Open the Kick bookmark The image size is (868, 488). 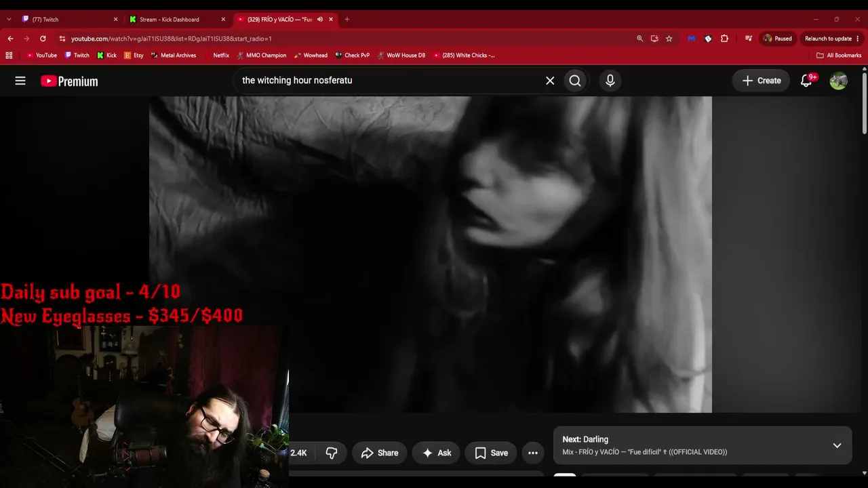(x=107, y=56)
